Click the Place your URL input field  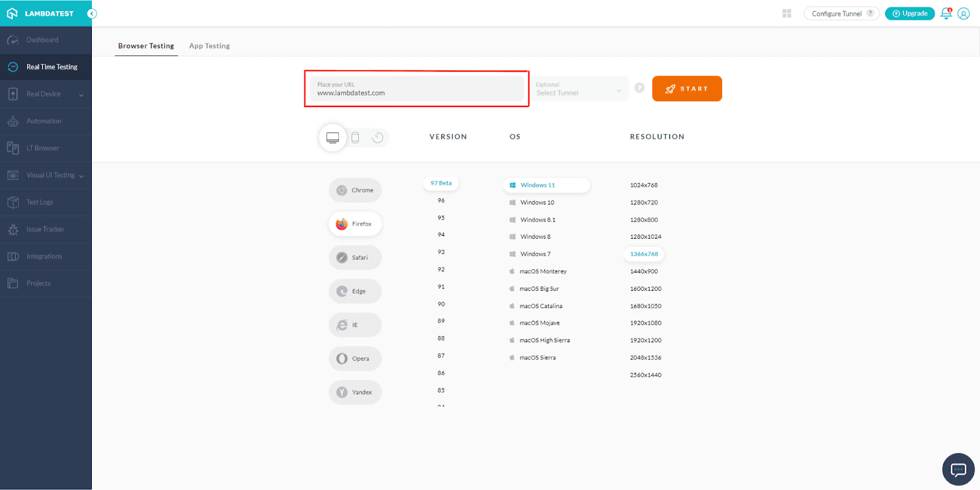click(417, 89)
